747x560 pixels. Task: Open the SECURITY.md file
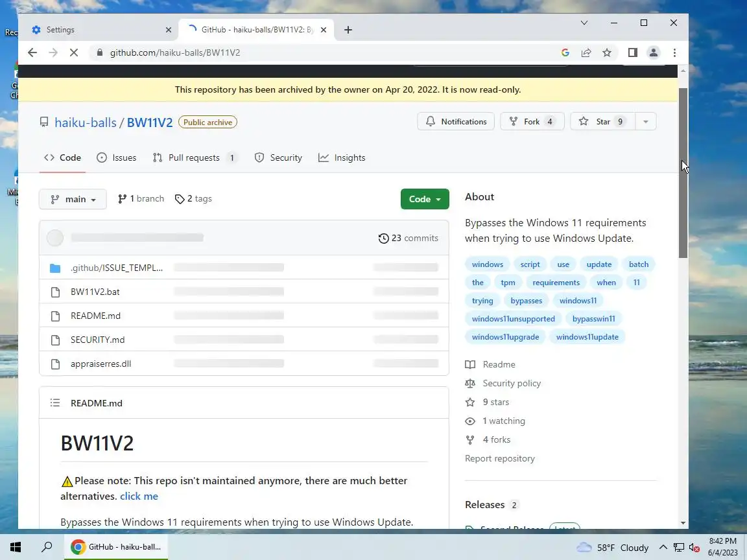(x=98, y=340)
